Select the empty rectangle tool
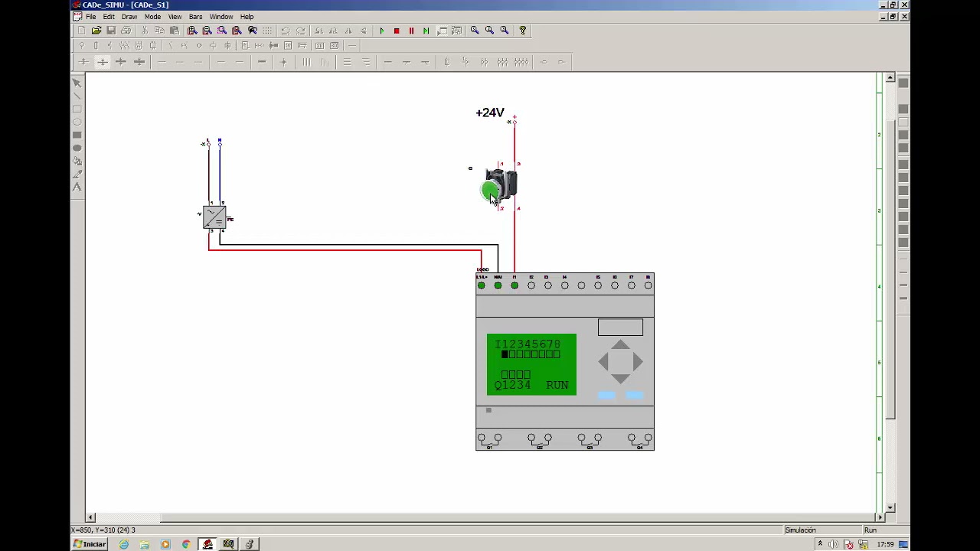Screen dimensions: 980x551 77,109
